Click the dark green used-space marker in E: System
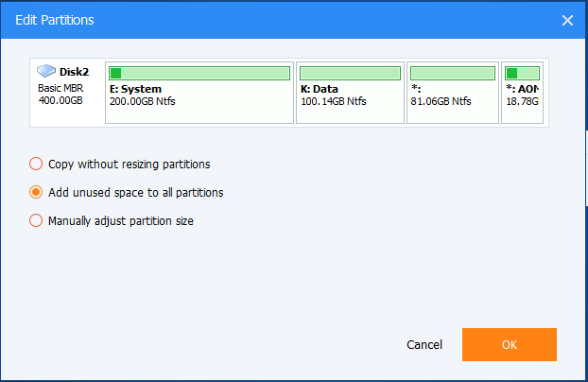This screenshot has height=382, width=588. pyautogui.click(x=115, y=73)
